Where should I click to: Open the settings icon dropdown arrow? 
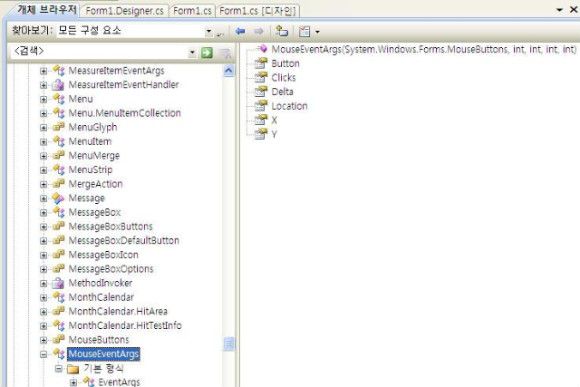tap(317, 32)
